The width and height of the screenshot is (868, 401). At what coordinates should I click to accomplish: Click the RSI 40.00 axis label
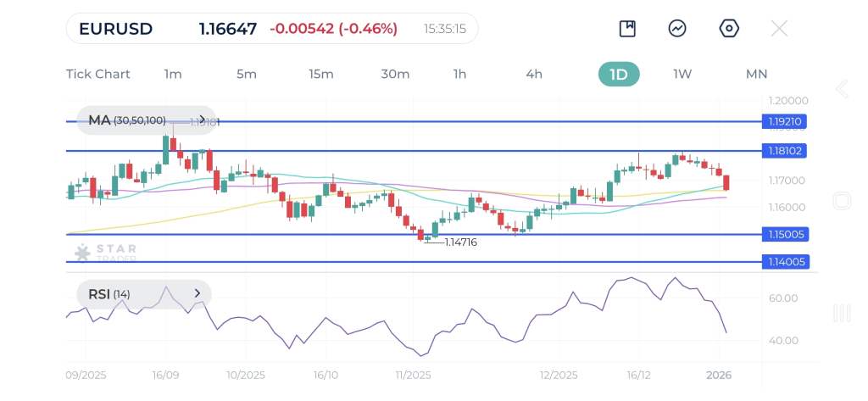783,341
